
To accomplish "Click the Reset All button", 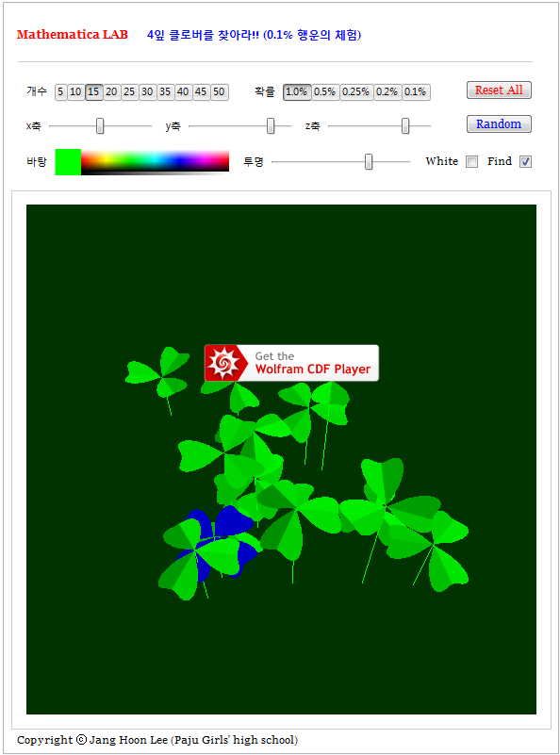I will (x=499, y=90).
